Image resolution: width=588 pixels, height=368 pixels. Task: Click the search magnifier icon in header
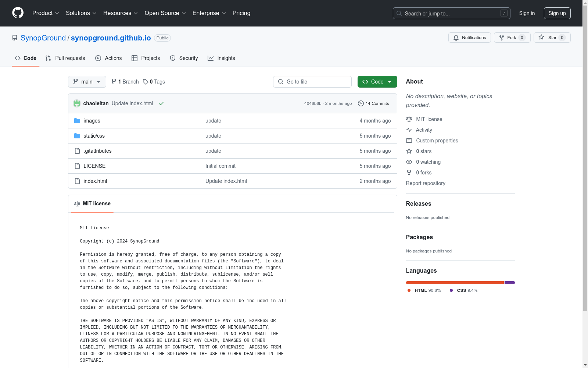(399, 13)
